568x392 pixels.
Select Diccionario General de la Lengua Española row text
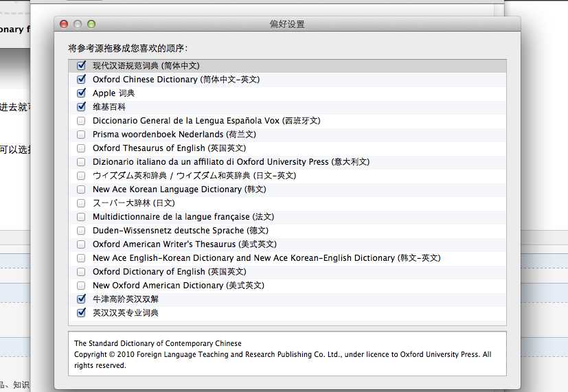207,121
